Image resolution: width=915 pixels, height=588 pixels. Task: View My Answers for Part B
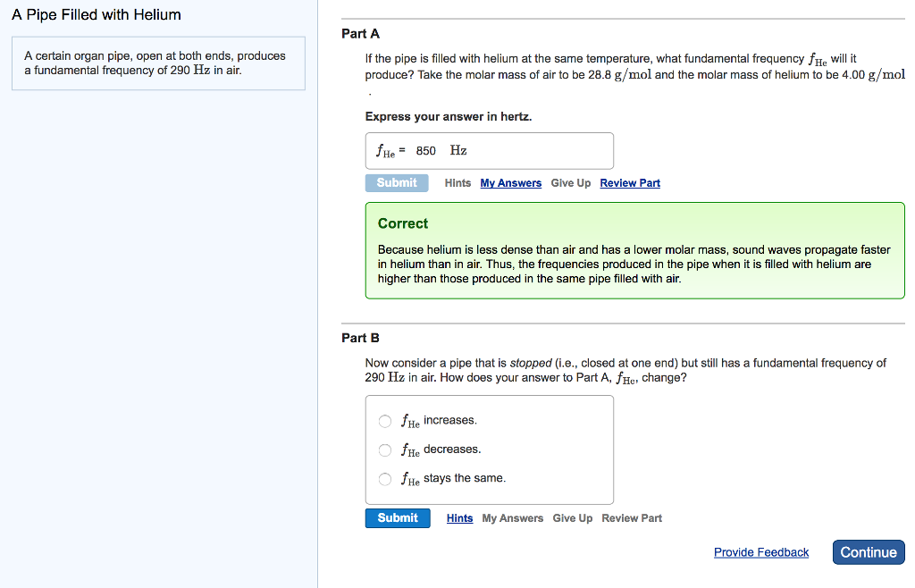[513, 518]
